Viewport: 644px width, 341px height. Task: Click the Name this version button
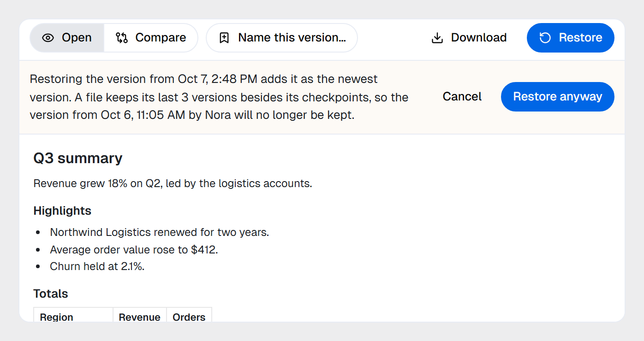click(282, 38)
